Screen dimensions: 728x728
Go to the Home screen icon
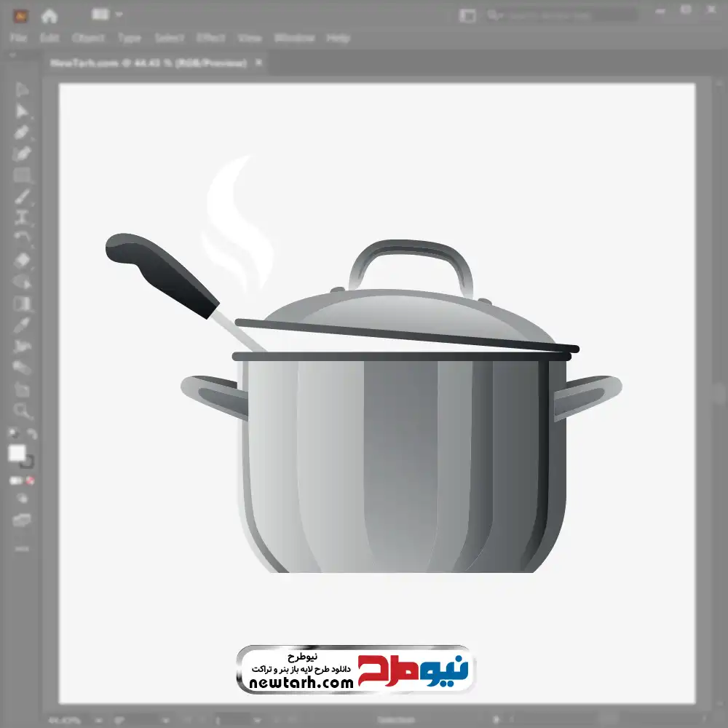[50, 15]
